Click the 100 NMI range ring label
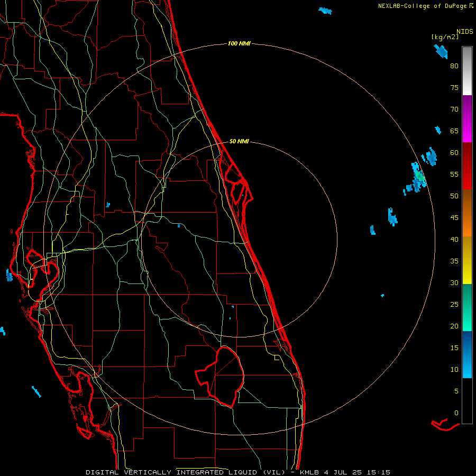476x476 pixels. 239,44
